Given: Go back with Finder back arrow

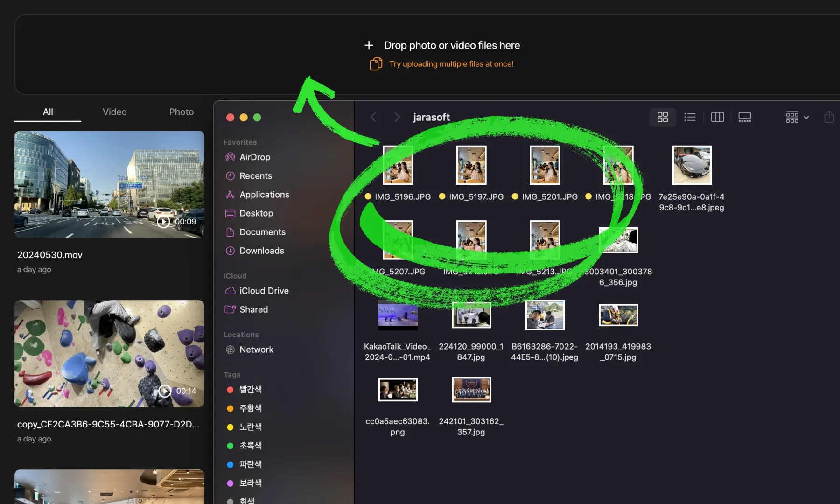Looking at the screenshot, I should click(373, 117).
